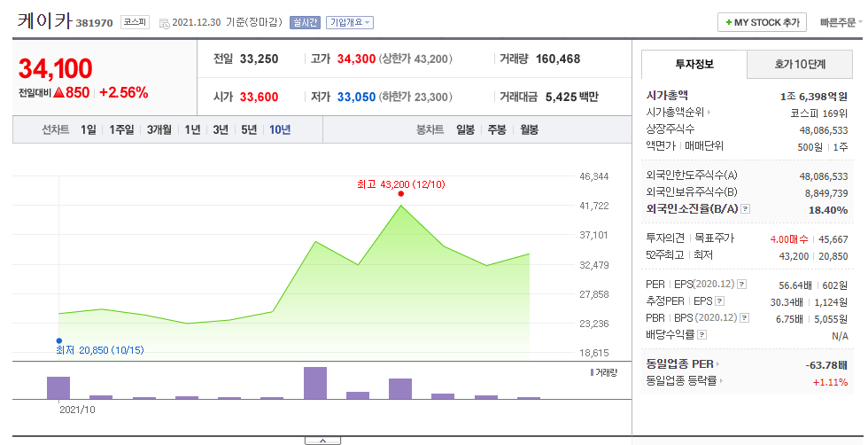
Task: Select 5년 line chart range
Action: [x=249, y=129]
